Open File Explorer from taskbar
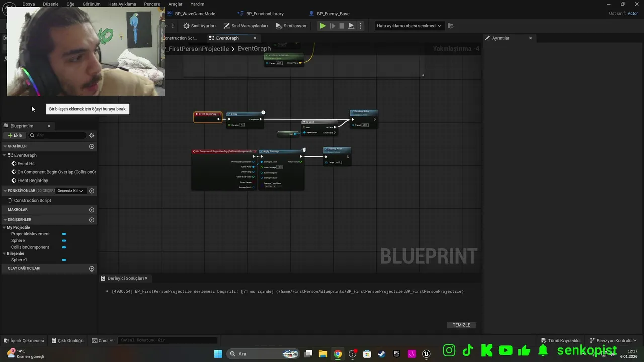 coord(323,354)
